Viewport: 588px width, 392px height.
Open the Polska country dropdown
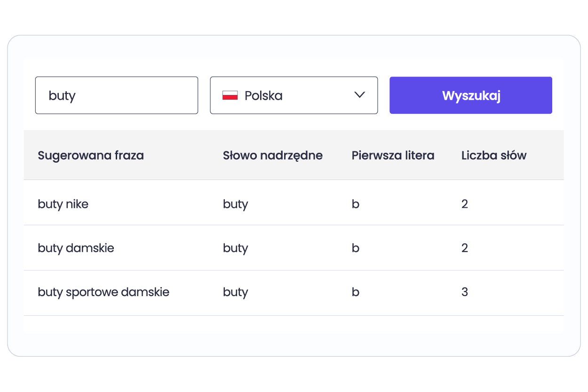(294, 95)
